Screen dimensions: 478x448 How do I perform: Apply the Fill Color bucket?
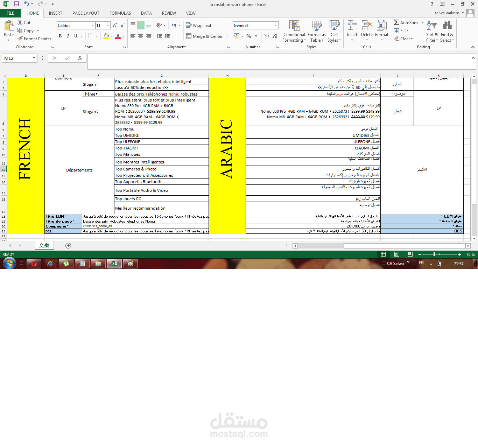pyautogui.click(x=106, y=36)
